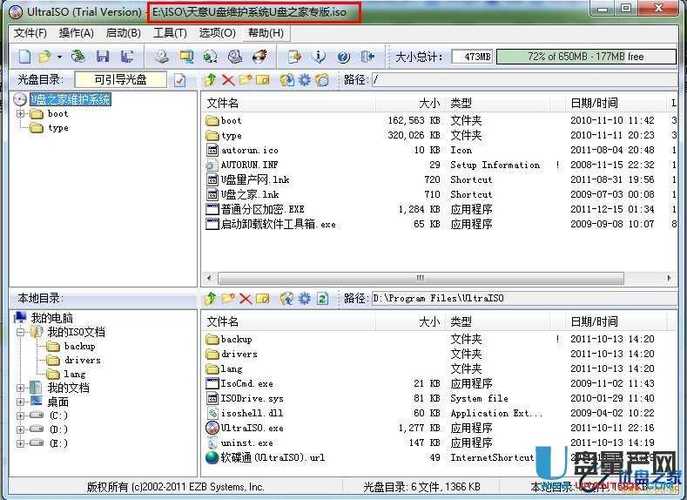Click the Add-to-image icon in local toolbar

(x=287, y=298)
